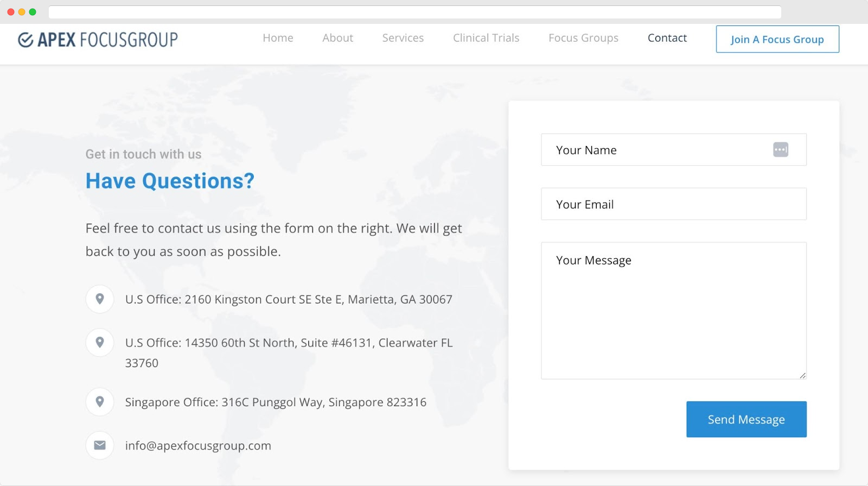The image size is (868, 486).
Task: Submit form with Send Message button
Action: [746, 419]
